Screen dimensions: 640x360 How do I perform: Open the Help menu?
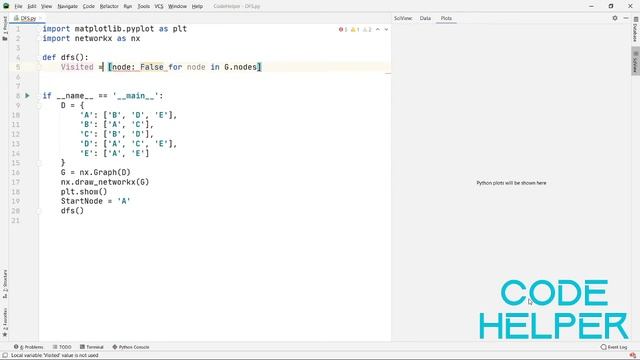click(197, 7)
